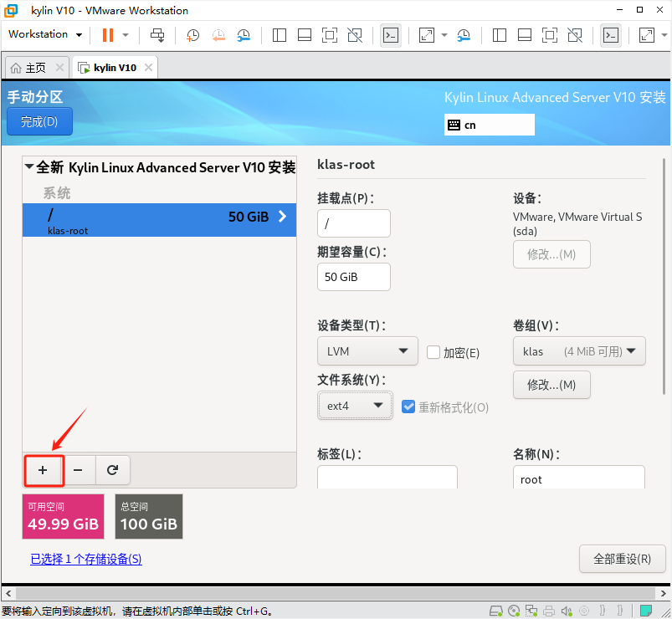Toggle the 重新格式化(O) reformat checkbox
Image resolution: width=672 pixels, height=619 pixels.
pos(408,407)
